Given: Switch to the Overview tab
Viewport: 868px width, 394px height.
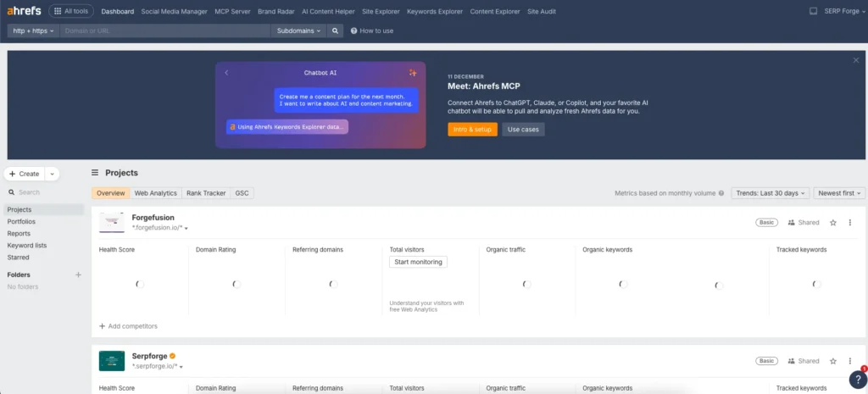Looking at the screenshot, I should 111,193.
